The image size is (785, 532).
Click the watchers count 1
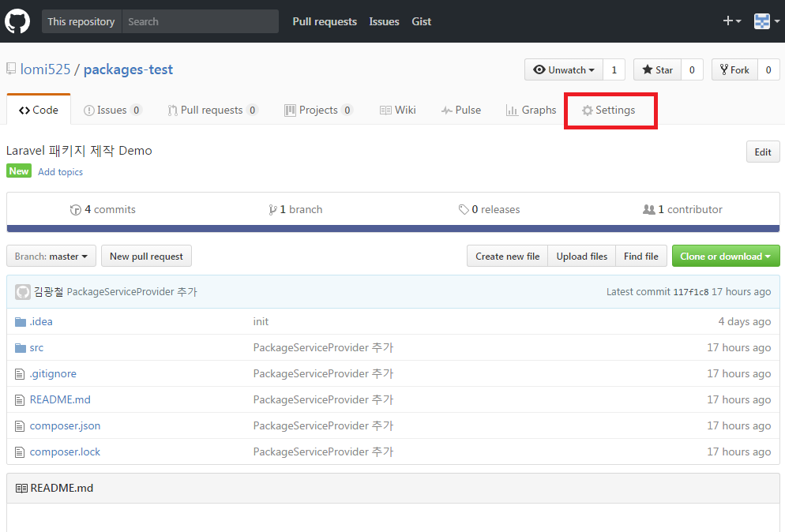click(614, 69)
